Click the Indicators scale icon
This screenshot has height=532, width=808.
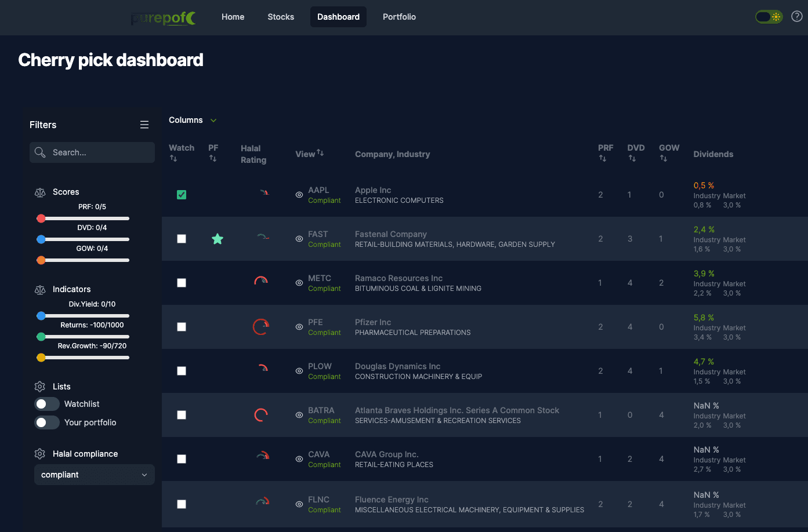(x=40, y=290)
